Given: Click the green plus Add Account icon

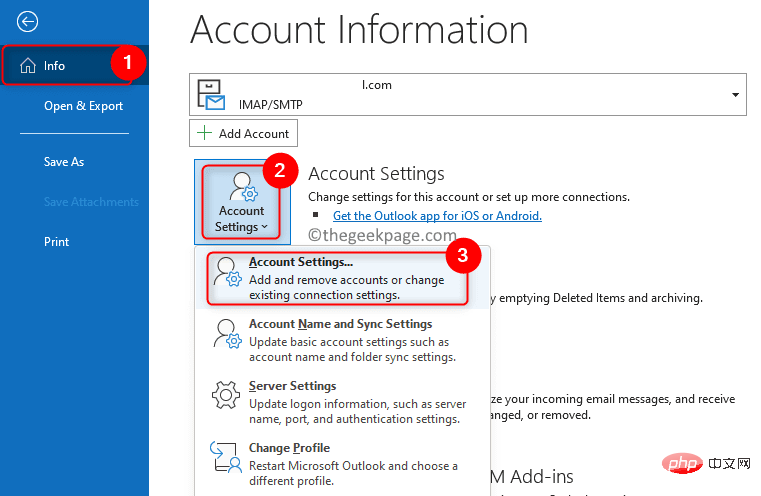Looking at the screenshot, I should coord(205,133).
